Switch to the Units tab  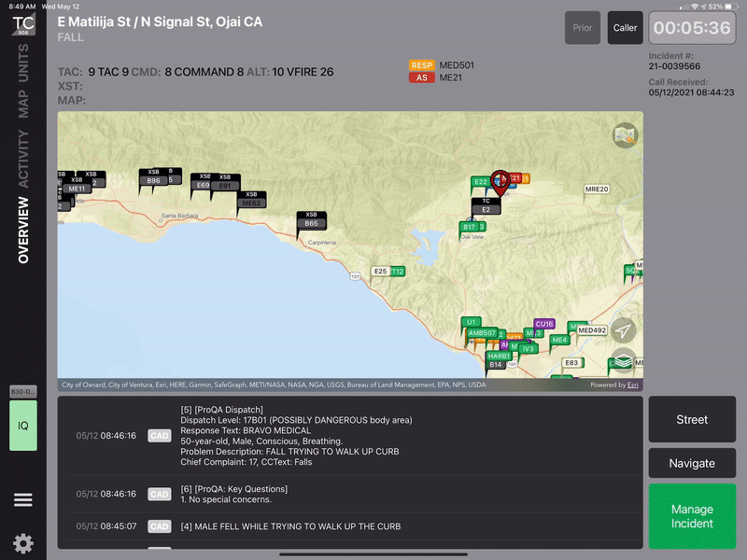click(23, 63)
